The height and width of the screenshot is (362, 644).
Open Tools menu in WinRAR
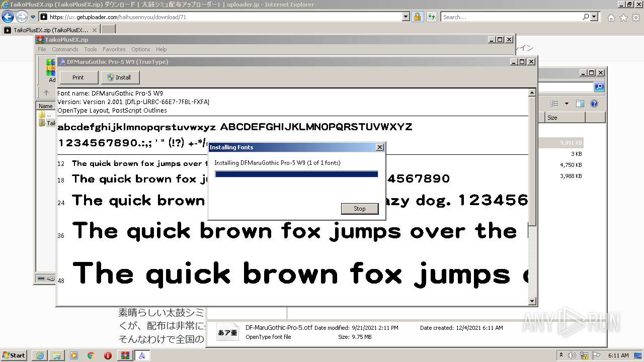point(91,49)
